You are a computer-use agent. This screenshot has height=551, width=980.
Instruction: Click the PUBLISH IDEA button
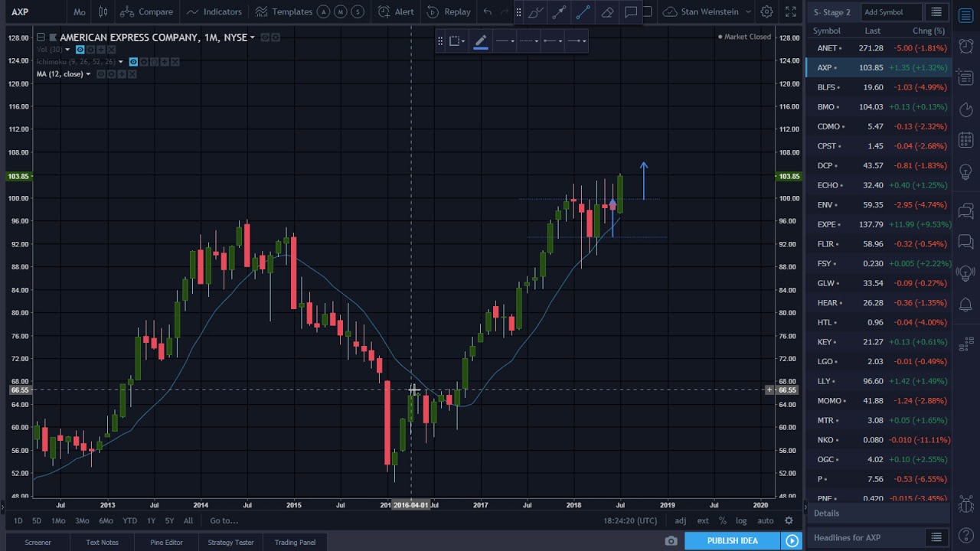tap(733, 541)
